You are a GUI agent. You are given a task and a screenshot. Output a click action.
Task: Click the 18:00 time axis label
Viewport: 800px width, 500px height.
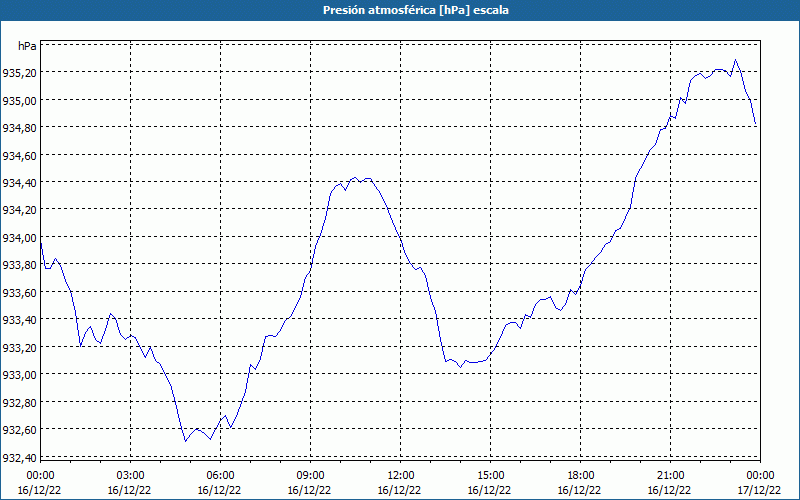581,476
